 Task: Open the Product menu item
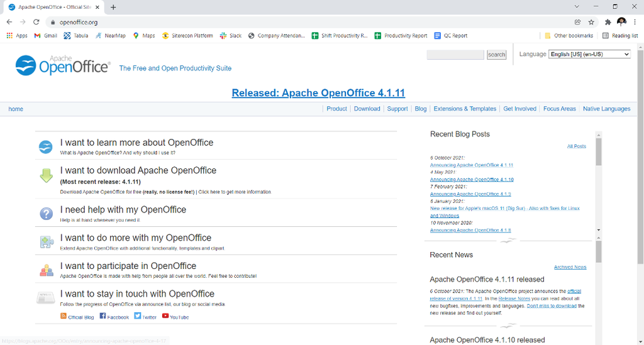tap(337, 109)
